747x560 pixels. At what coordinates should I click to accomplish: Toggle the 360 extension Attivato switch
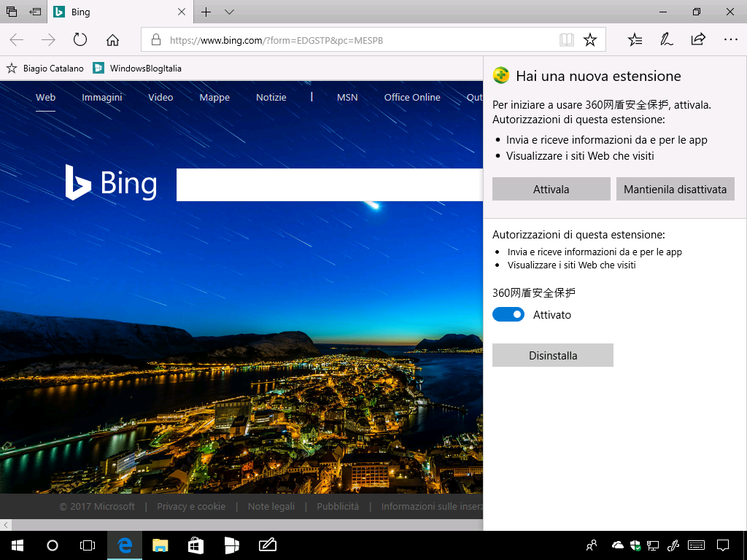pyautogui.click(x=508, y=314)
